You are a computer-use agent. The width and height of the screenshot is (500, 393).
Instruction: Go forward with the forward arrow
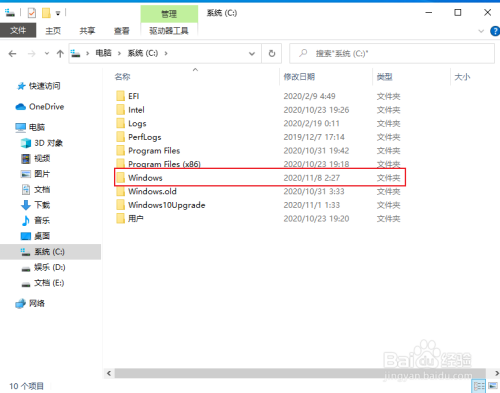31,53
